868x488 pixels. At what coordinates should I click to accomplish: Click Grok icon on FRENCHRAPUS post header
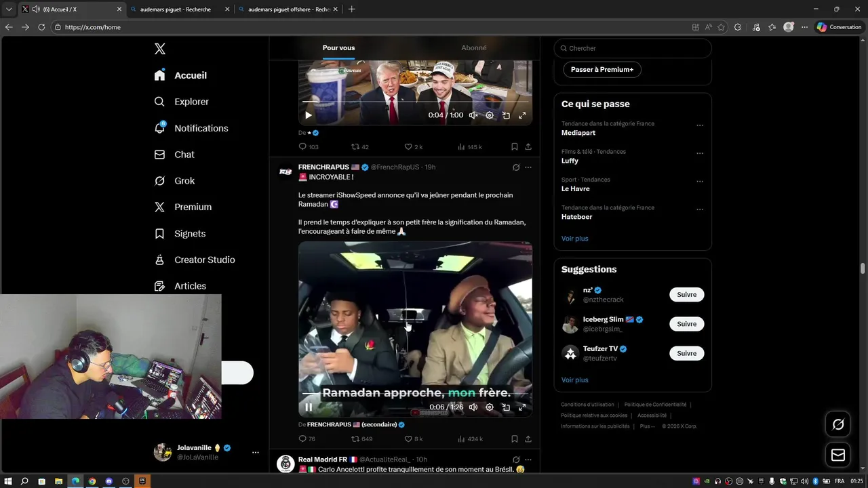[x=516, y=167]
